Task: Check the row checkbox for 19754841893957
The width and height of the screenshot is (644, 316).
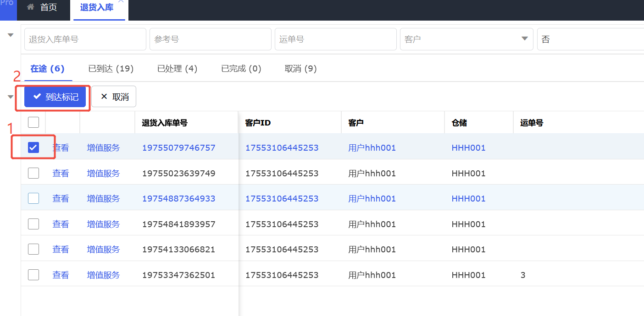Action: click(33, 224)
